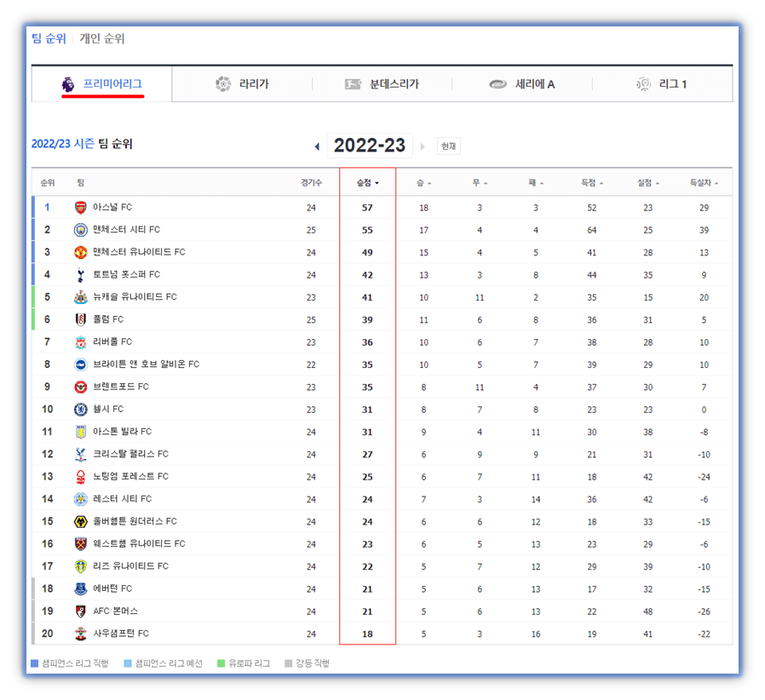
Task: Click the Leicester City FC crest icon
Action: point(80,499)
